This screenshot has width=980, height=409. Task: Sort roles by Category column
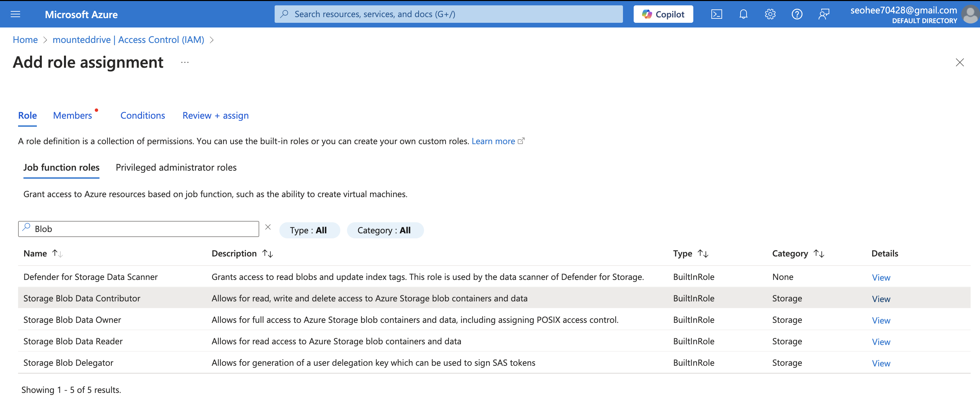(x=798, y=254)
